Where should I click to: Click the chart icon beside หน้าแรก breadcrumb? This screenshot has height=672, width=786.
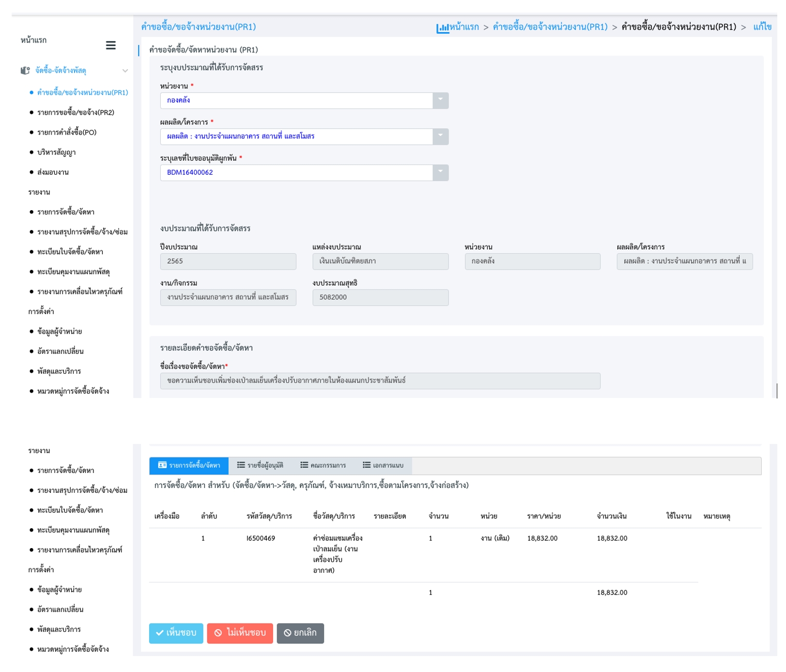tap(442, 28)
